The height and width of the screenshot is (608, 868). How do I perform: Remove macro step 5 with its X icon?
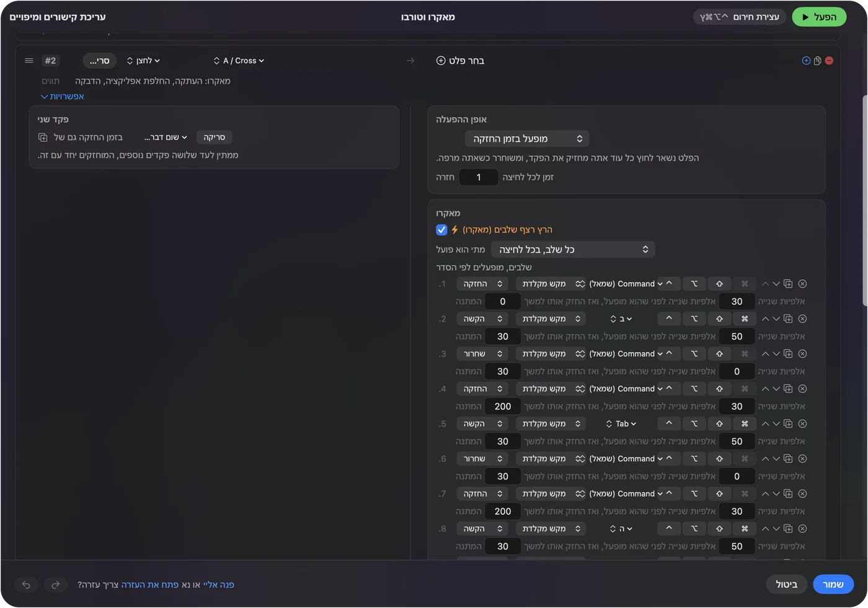pyautogui.click(x=802, y=424)
